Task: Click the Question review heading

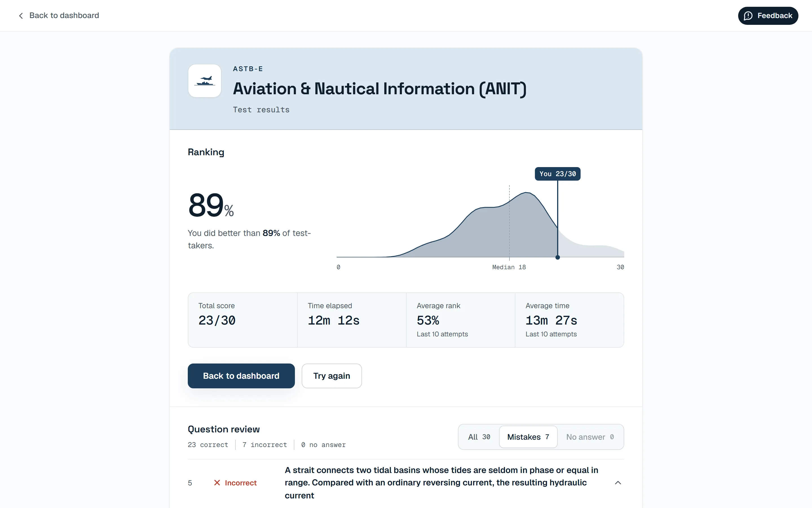Action: click(x=224, y=429)
